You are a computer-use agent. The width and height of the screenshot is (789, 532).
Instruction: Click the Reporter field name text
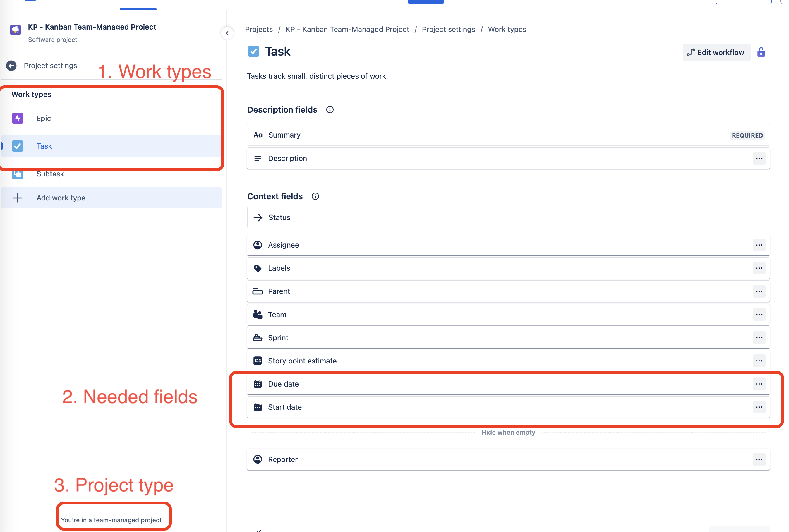pyautogui.click(x=283, y=459)
